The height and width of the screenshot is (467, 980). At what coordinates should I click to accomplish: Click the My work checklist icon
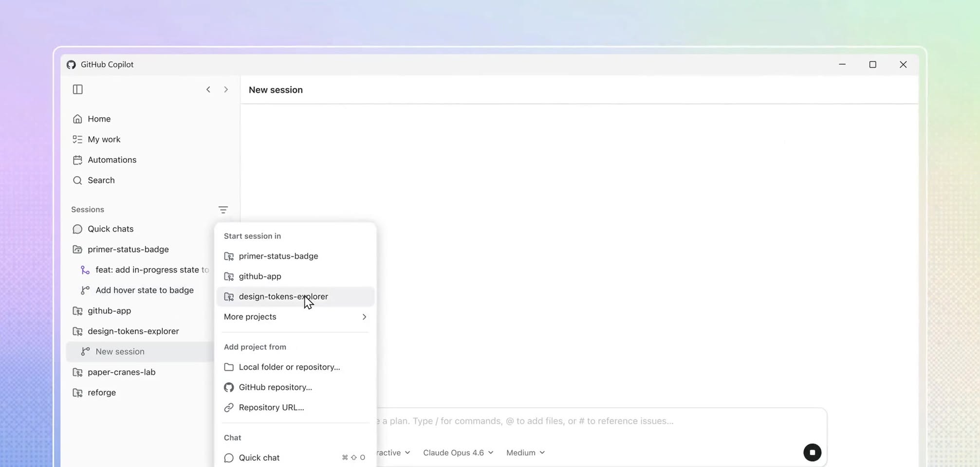click(x=77, y=139)
